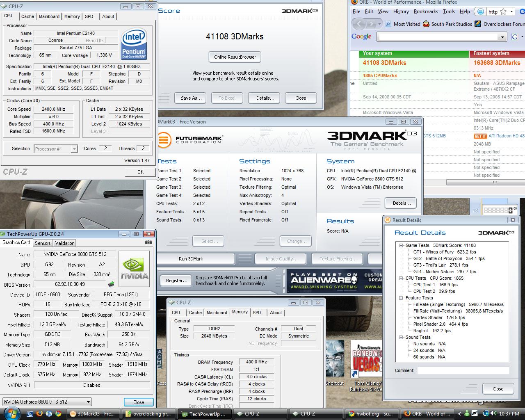Switch to hwbot.org taskbar window

370,413
